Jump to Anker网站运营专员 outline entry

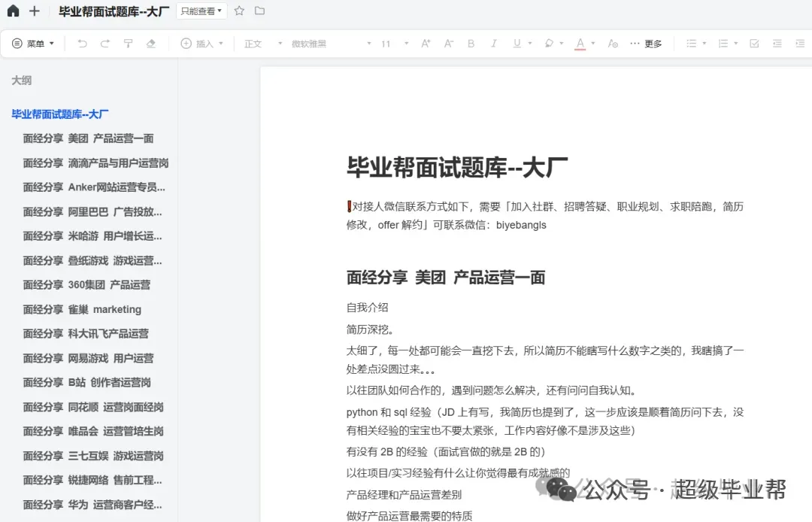tap(94, 187)
